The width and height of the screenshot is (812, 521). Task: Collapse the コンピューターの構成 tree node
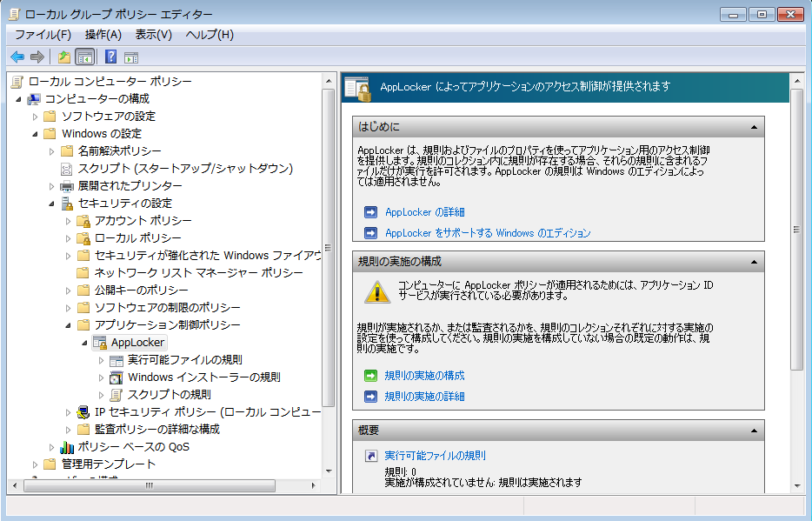[18, 99]
